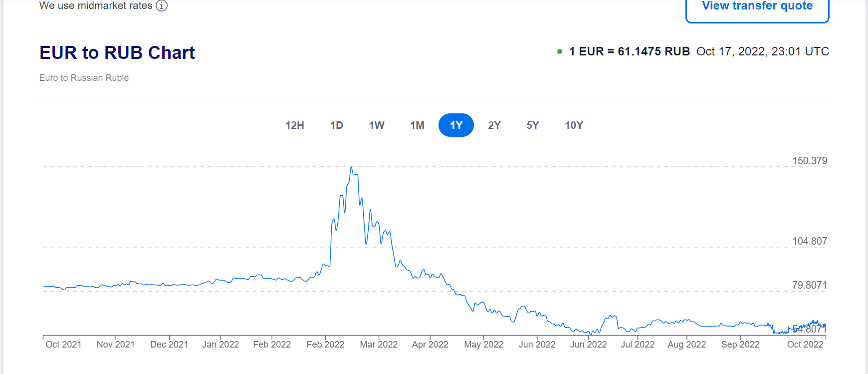
Task: Click the 1 EUR = 61.1475 RUB rate text
Action: click(x=629, y=51)
